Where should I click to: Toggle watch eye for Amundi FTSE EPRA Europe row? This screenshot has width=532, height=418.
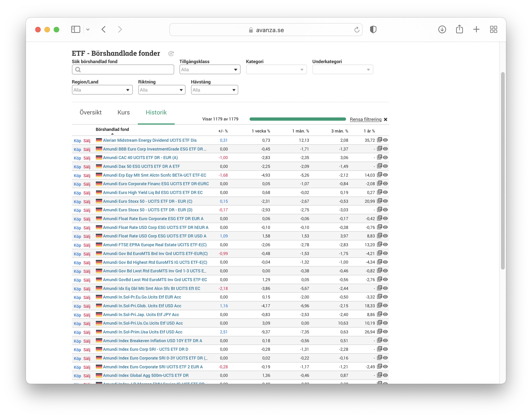[x=385, y=244]
